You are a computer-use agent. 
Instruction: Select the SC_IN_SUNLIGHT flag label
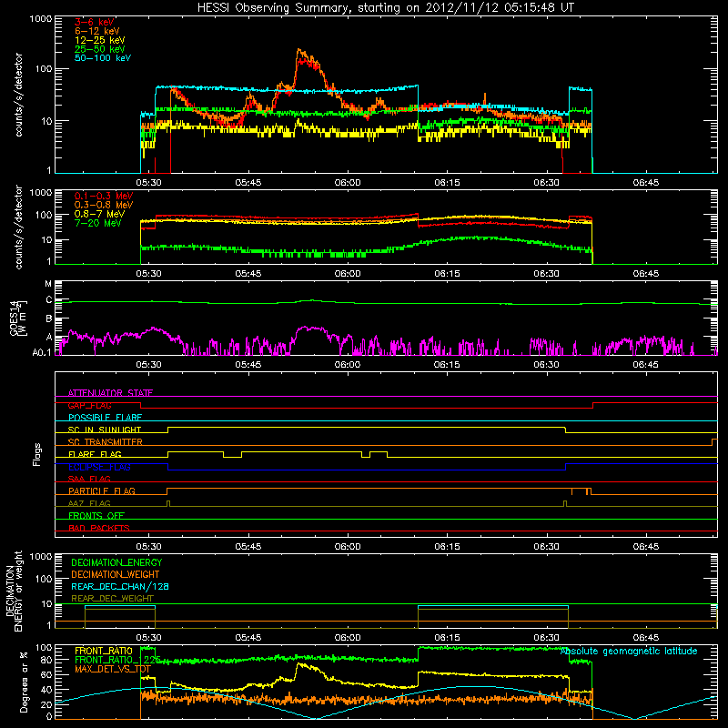click(x=105, y=430)
